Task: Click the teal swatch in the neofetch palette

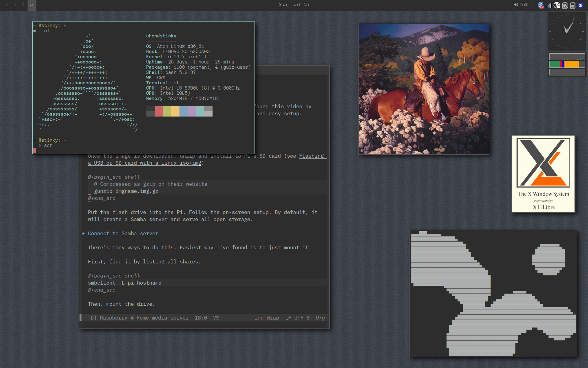Action: 200,111
